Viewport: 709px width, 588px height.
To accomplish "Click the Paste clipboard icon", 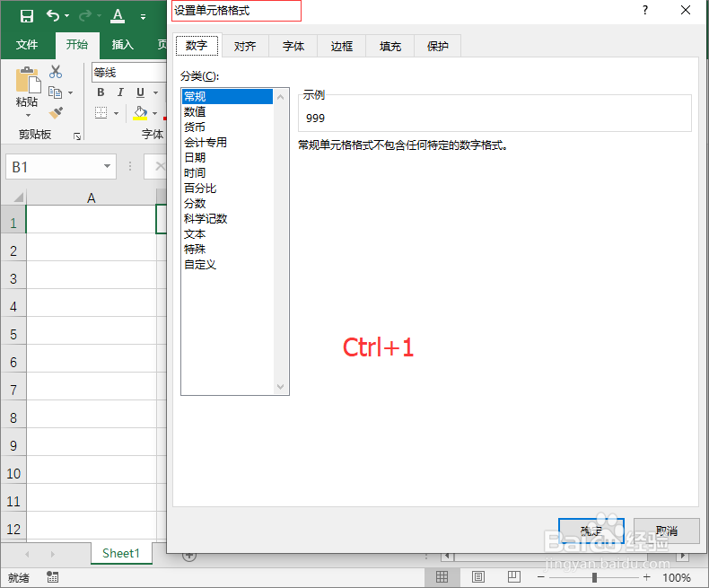I will 28,80.
